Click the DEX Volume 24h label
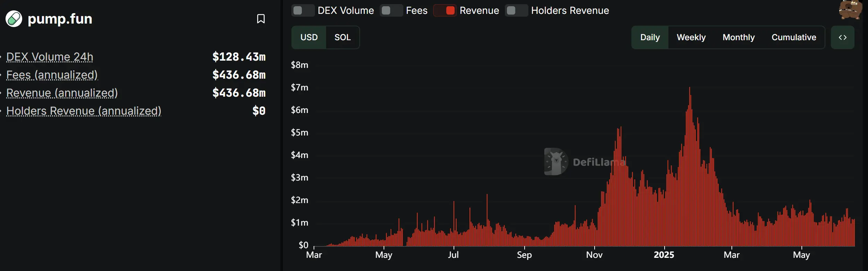 pos(50,57)
